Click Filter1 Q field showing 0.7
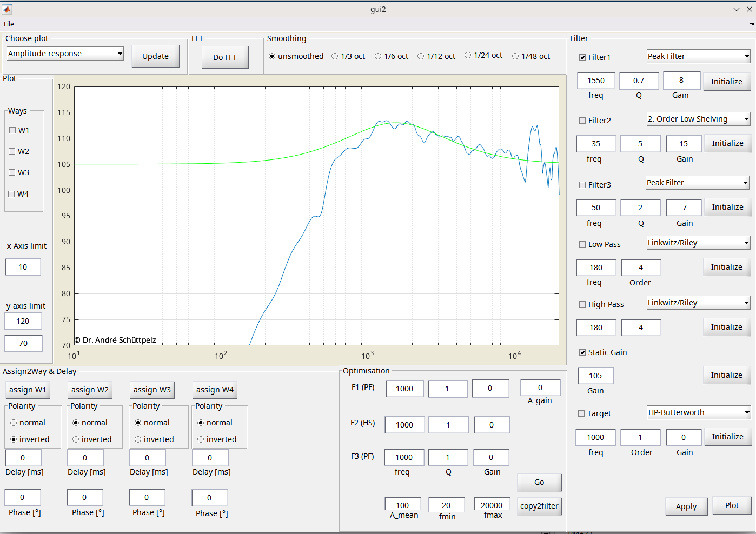Image resolution: width=756 pixels, height=534 pixels. [x=639, y=81]
